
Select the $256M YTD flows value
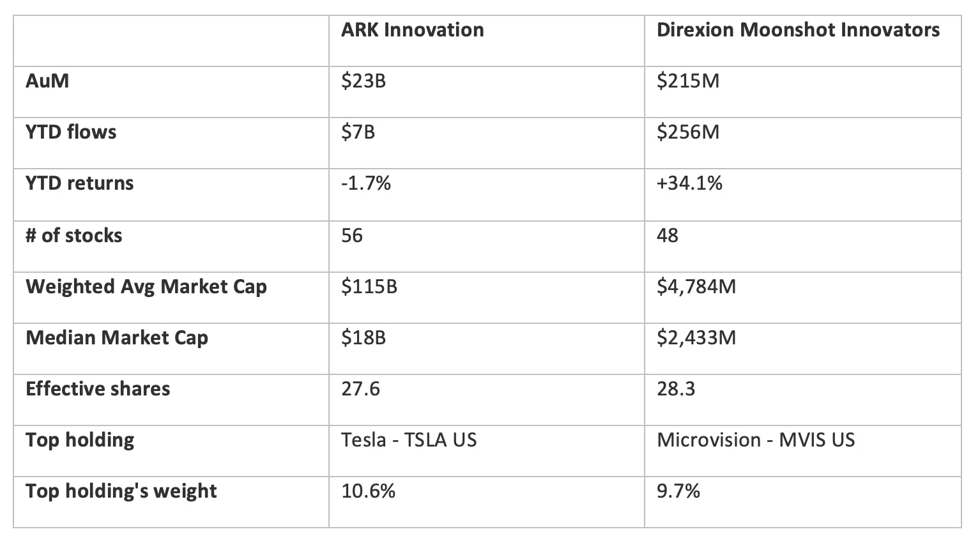tap(688, 132)
